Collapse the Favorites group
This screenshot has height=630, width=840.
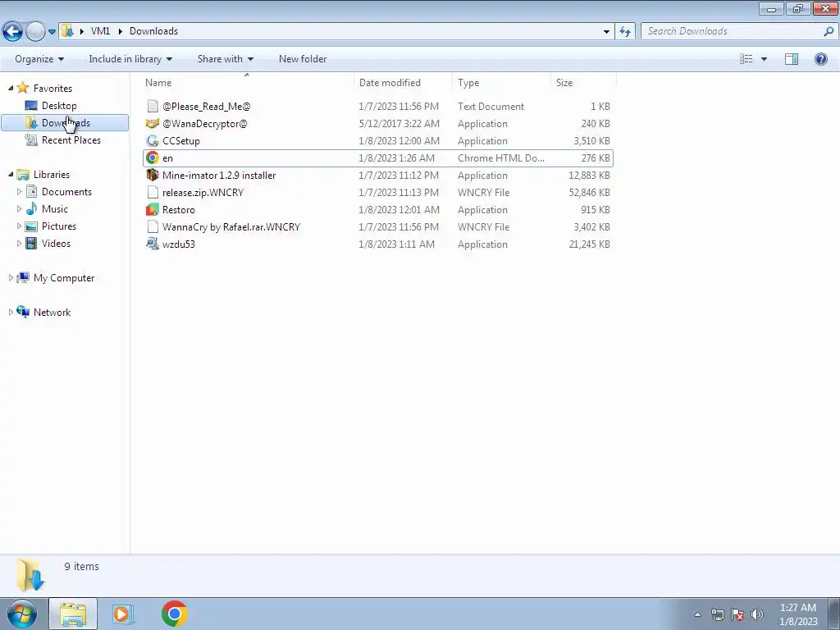click(x=11, y=88)
